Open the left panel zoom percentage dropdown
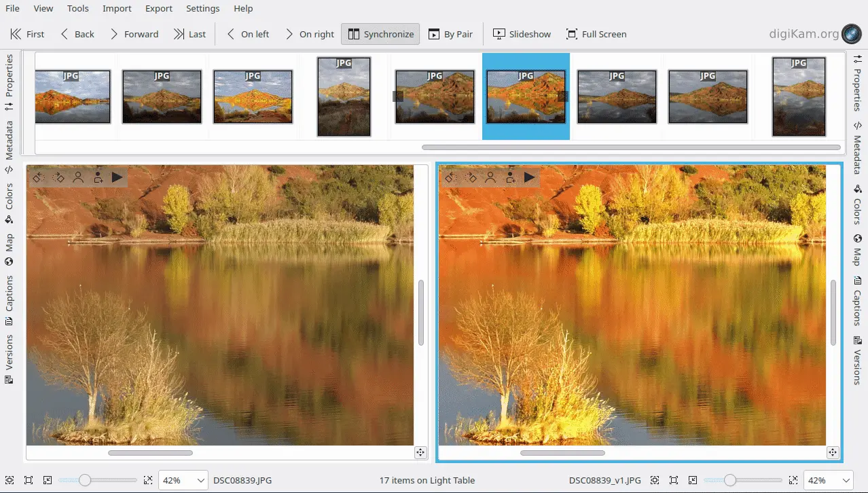 183,480
